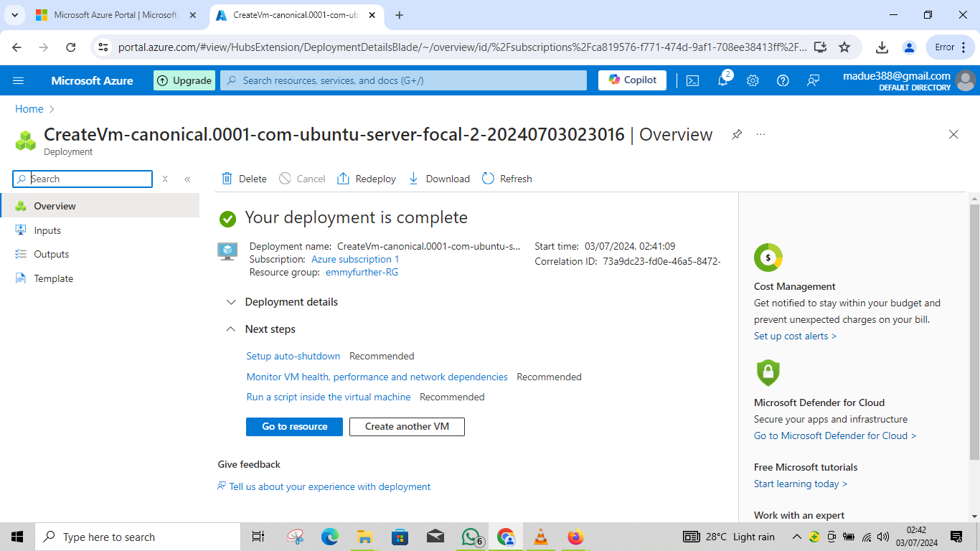
Task: Click Delete in the deployment toolbar
Action: pos(244,179)
